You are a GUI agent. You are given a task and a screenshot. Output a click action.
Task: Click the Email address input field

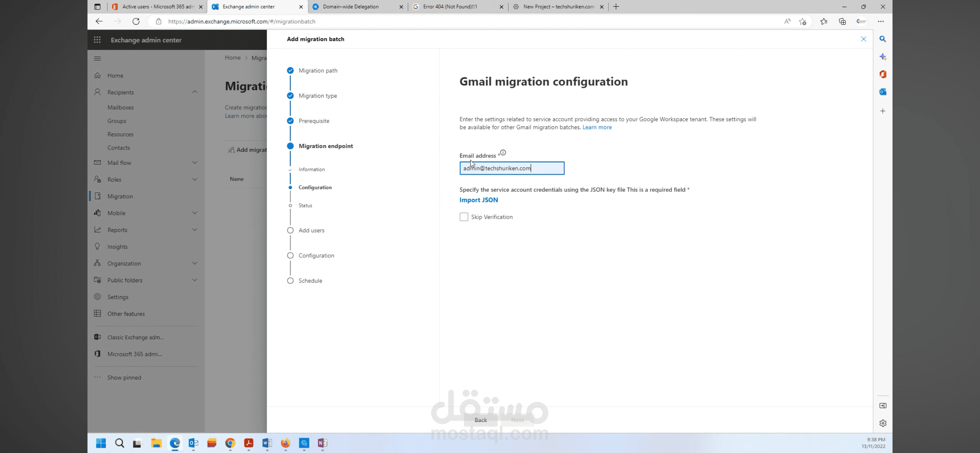click(x=512, y=168)
